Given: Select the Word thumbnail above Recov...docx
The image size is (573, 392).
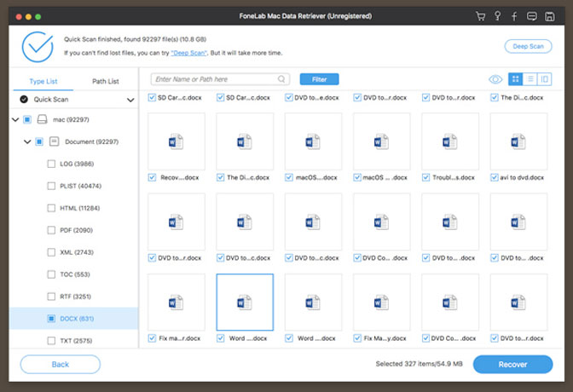Looking at the screenshot, I should coord(177,141).
